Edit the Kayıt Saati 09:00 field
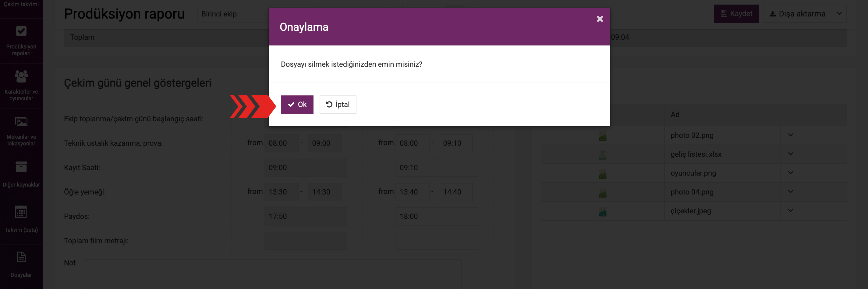868x289 pixels. [306, 168]
